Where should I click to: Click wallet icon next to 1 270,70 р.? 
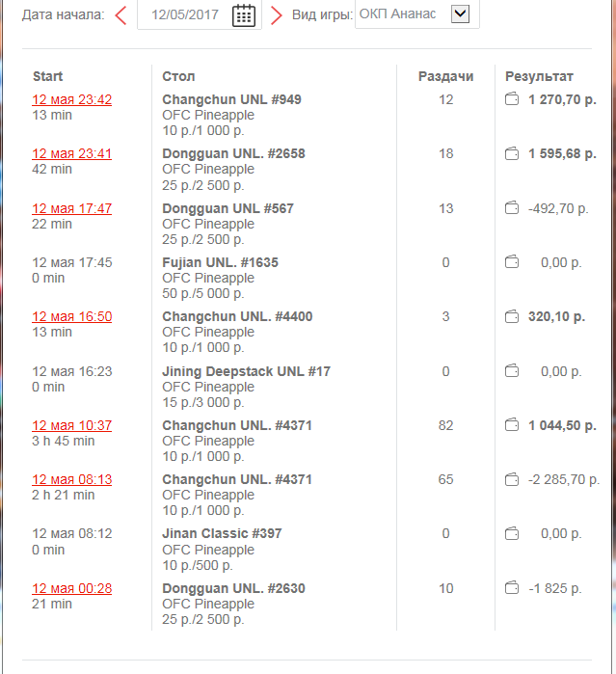pos(512,99)
